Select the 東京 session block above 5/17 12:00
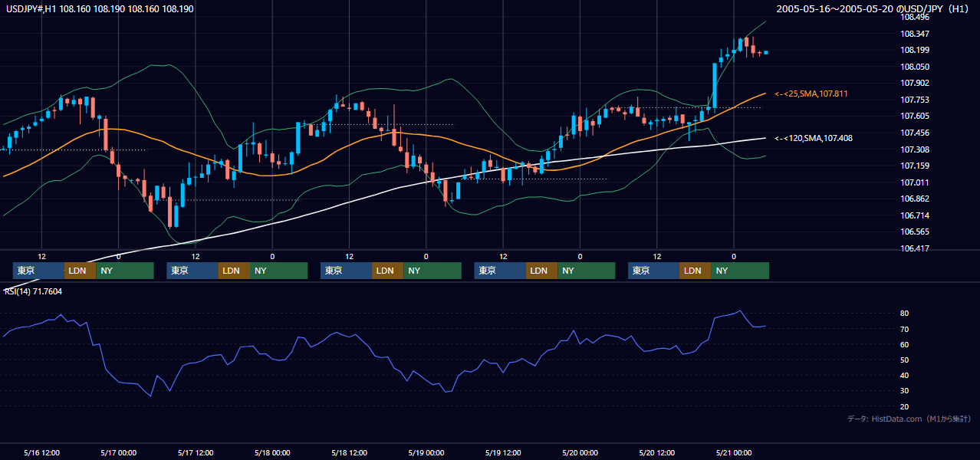The height and width of the screenshot is (460, 980). 192,271
